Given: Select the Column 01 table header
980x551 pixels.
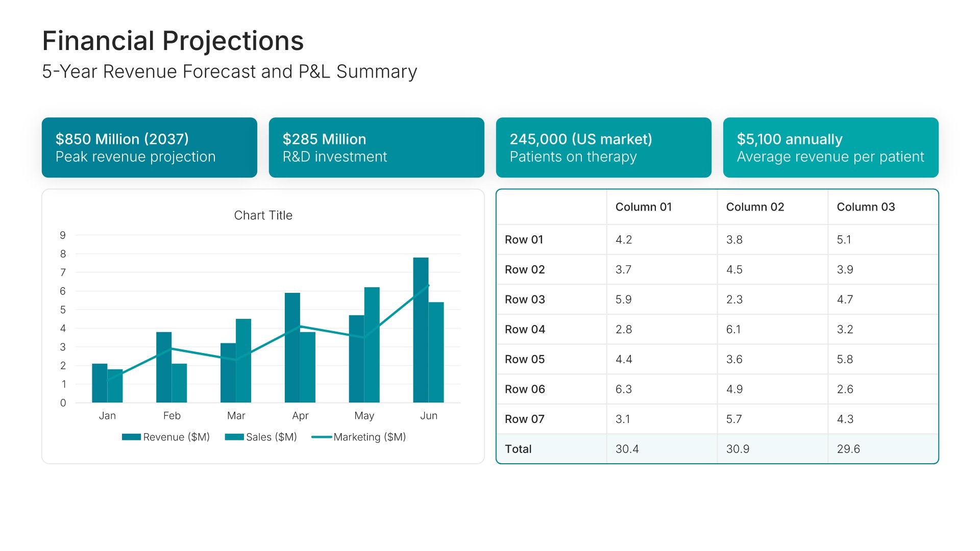Looking at the screenshot, I should [643, 207].
